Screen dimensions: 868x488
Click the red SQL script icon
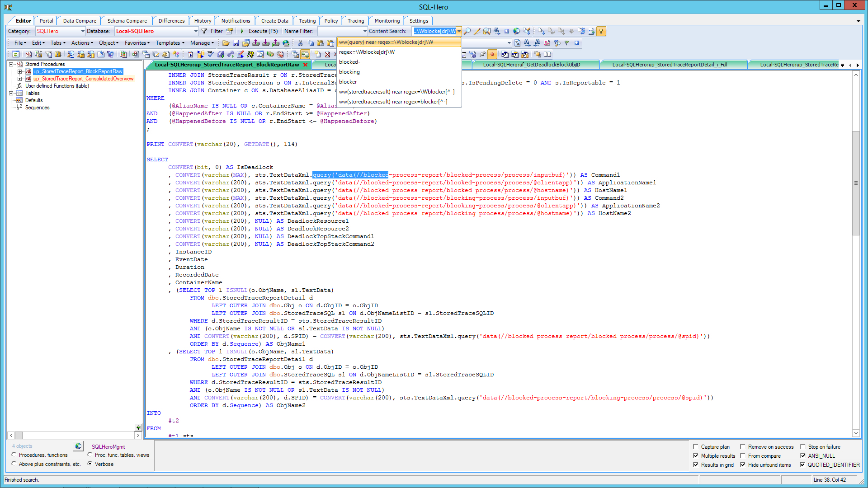28,54
